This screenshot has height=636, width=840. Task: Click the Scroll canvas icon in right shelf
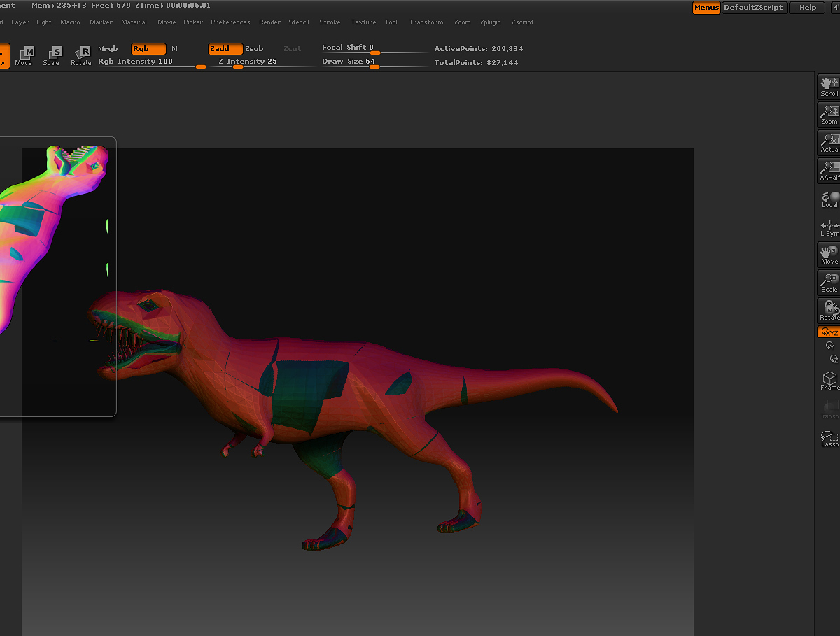tap(829, 87)
